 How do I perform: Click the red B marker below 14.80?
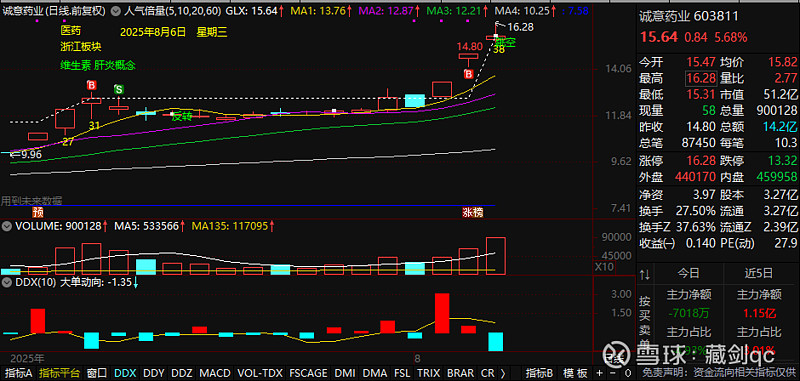click(468, 74)
